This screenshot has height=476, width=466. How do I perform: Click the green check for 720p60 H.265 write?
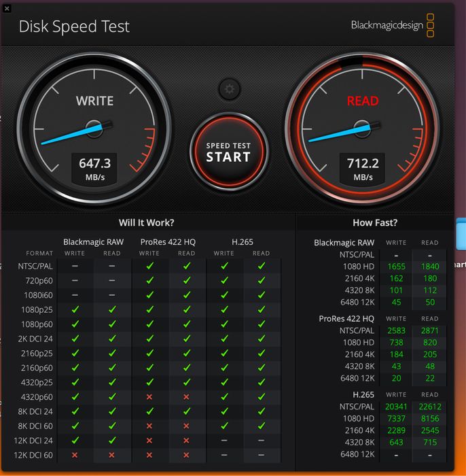click(224, 280)
